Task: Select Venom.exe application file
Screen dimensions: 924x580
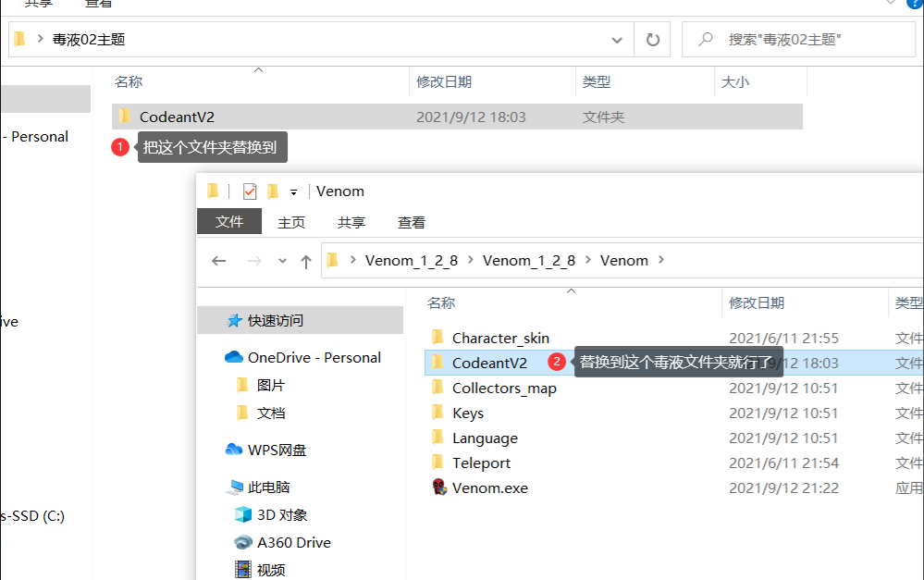Action: pos(489,488)
